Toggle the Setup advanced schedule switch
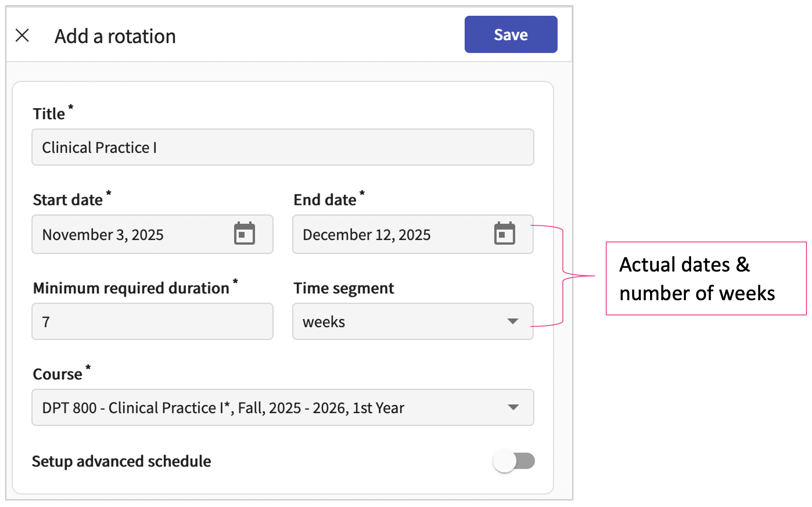Viewport: 812px width, 507px height. coord(513,461)
